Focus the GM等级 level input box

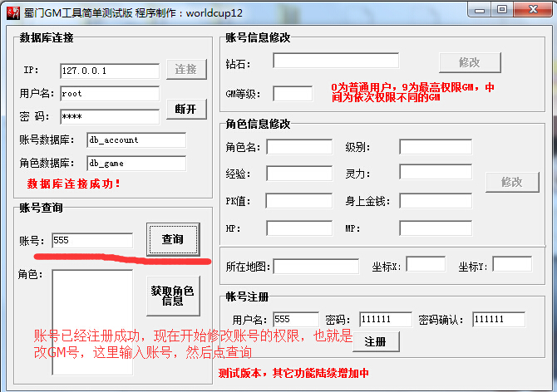click(293, 93)
